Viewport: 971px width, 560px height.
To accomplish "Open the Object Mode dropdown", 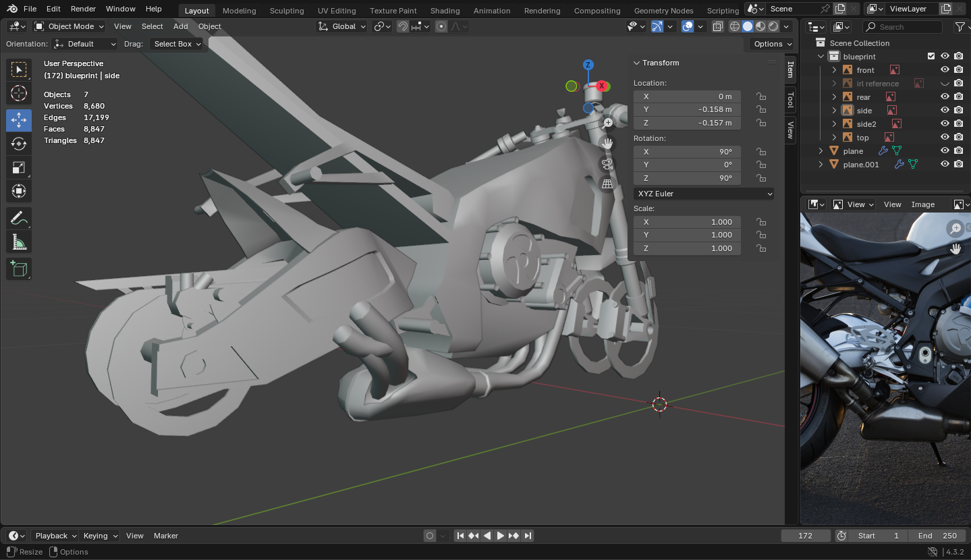I will pyautogui.click(x=70, y=26).
